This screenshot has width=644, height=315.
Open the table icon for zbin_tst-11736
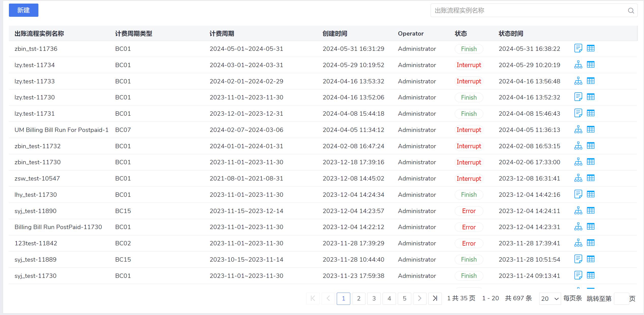coord(591,48)
